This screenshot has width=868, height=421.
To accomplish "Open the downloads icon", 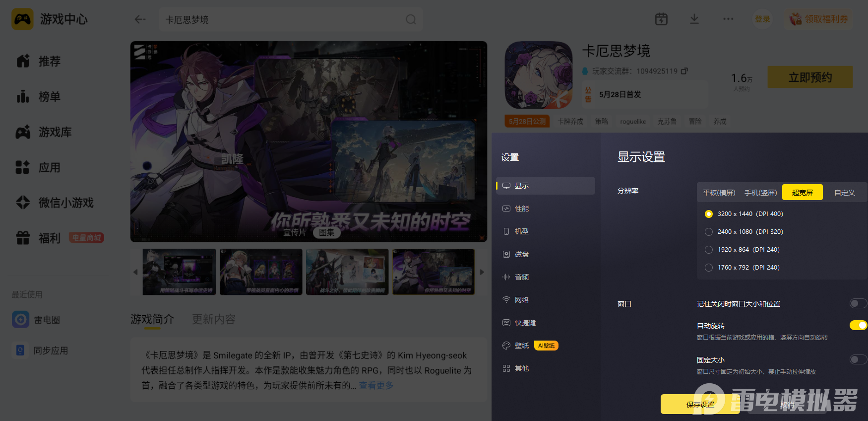I will point(694,19).
